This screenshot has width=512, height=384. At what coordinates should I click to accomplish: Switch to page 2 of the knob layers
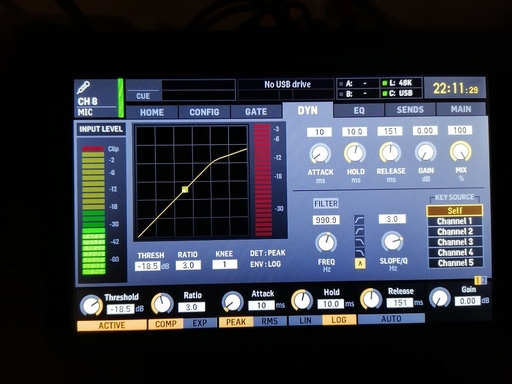pyautogui.click(x=484, y=280)
